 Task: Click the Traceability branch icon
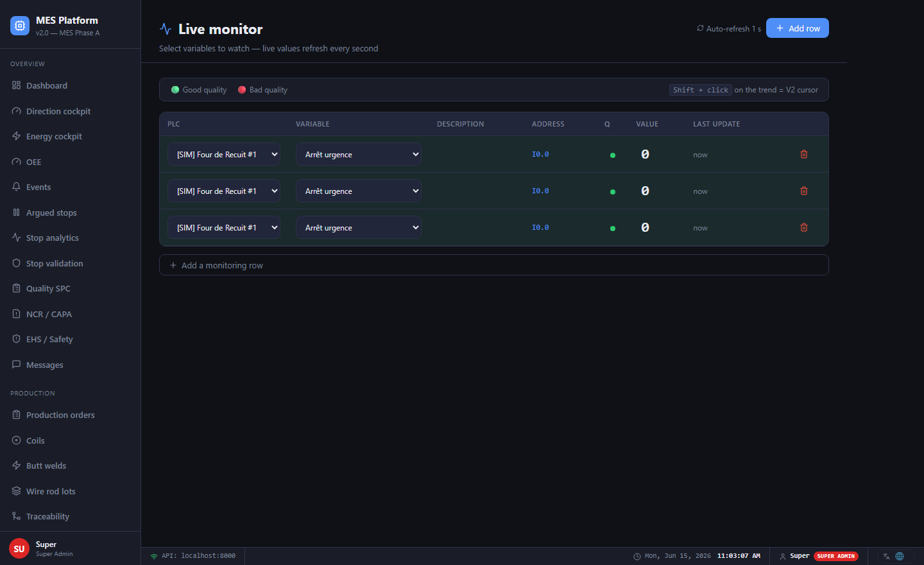pos(17,516)
